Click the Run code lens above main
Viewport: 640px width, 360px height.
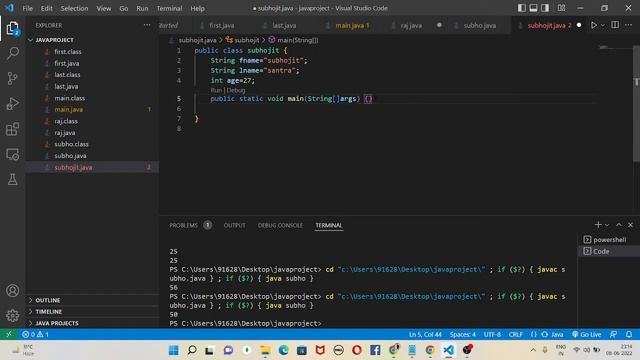(216, 90)
